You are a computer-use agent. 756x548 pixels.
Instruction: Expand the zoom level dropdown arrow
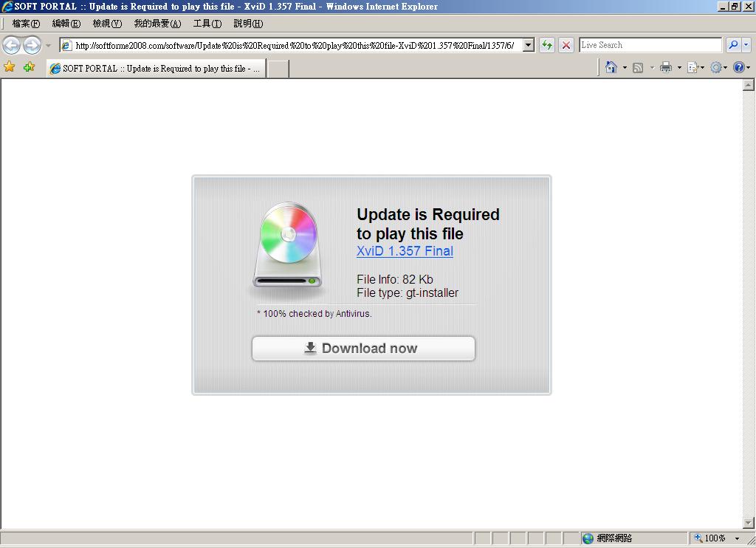point(738,538)
